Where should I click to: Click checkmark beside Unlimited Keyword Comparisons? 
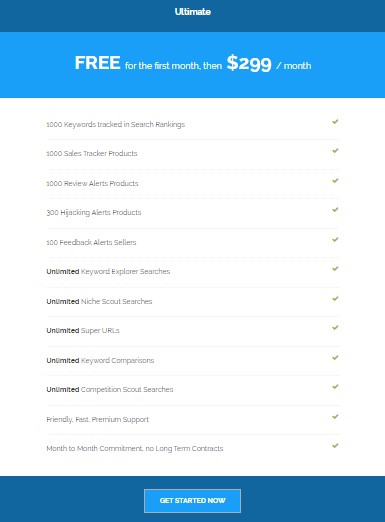(x=335, y=358)
